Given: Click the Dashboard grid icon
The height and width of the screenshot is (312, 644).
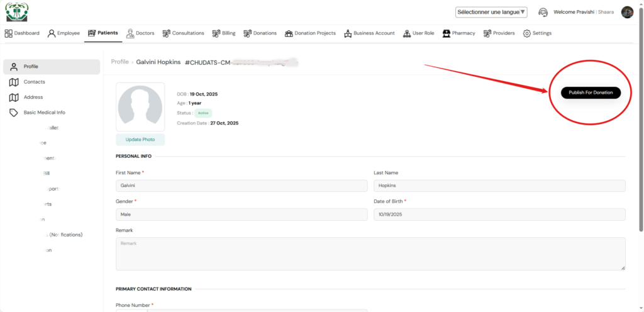Looking at the screenshot, I should click(x=9, y=33).
